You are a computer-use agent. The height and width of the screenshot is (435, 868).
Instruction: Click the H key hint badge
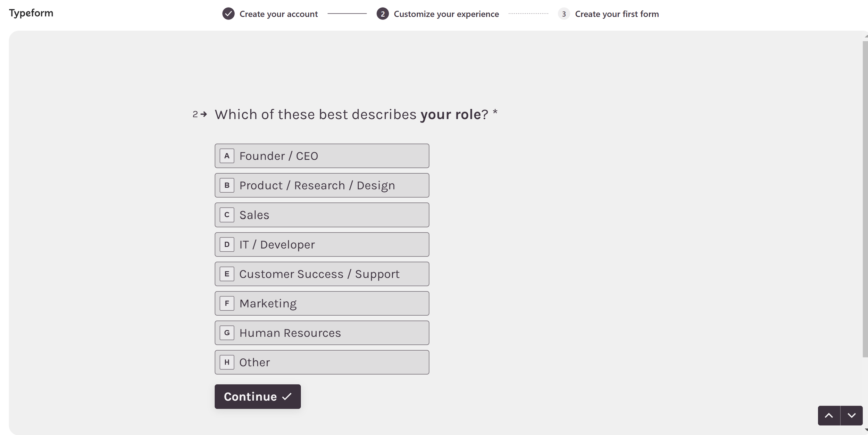[x=227, y=362]
